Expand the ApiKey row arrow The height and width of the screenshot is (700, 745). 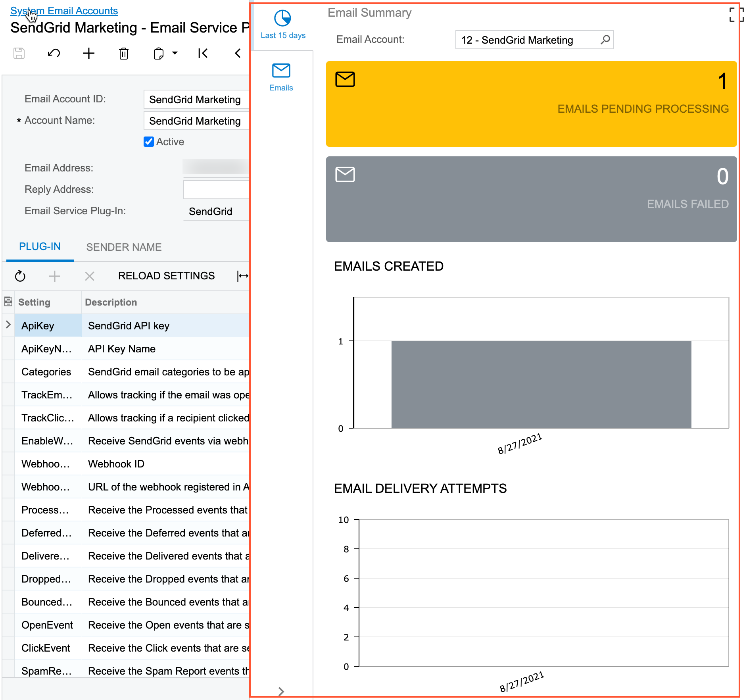(x=8, y=325)
